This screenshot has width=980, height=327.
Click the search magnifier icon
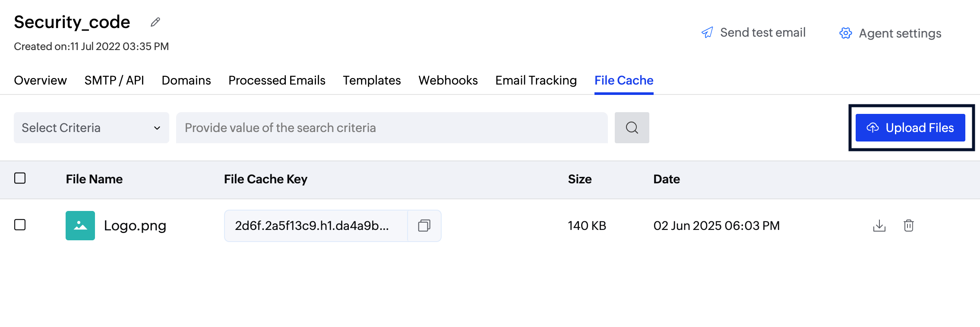(632, 127)
